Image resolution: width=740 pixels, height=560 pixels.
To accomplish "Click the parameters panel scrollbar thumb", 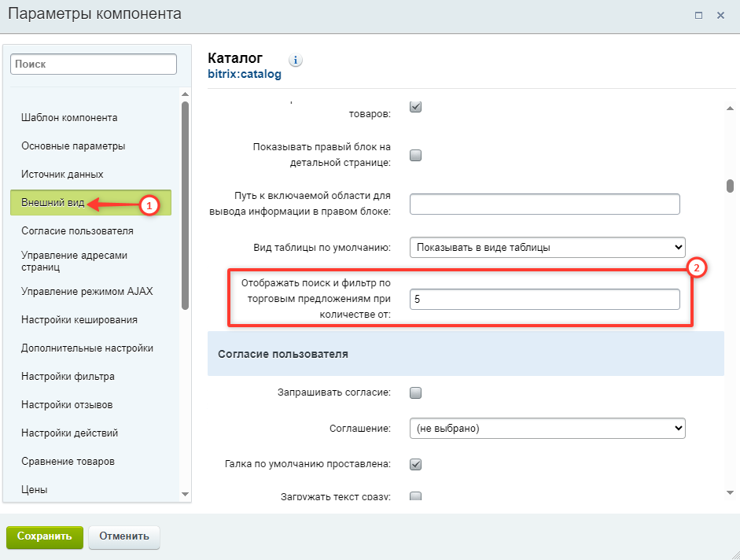I will pyautogui.click(x=730, y=186).
